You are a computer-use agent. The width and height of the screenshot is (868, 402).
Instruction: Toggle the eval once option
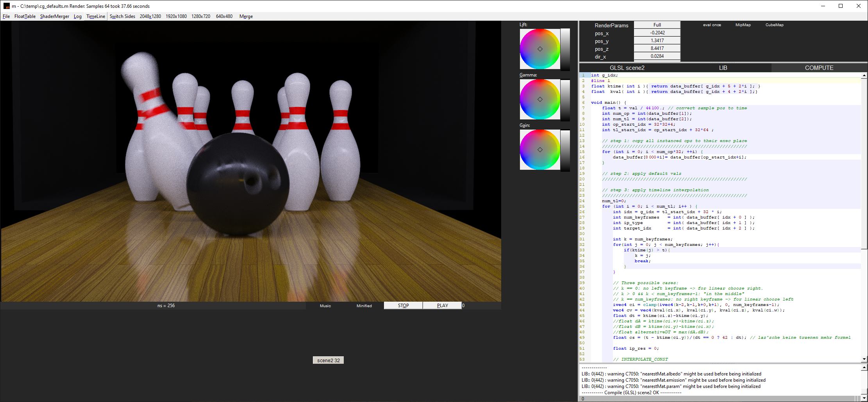pyautogui.click(x=712, y=25)
